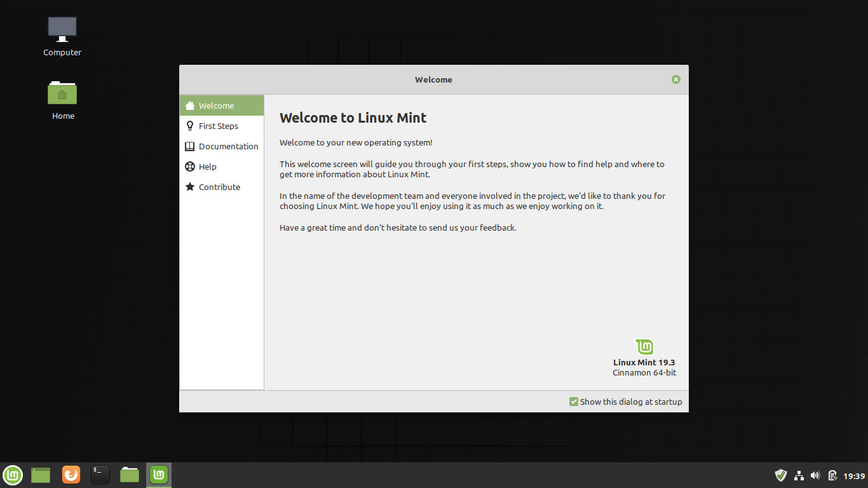Open Firefox from the taskbar
Image resolution: width=868 pixels, height=488 pixels.
71,475
